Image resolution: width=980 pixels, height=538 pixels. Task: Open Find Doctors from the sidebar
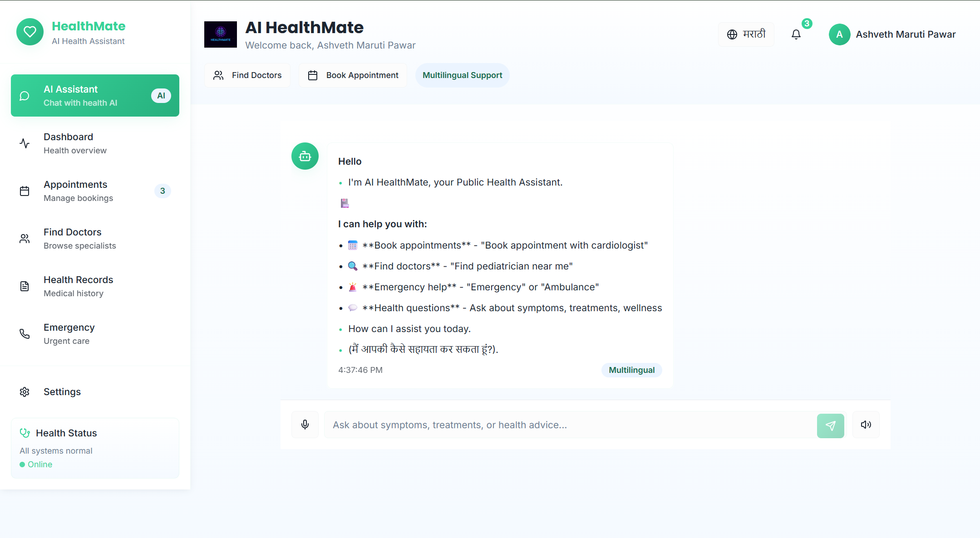[x=95, y=239]
